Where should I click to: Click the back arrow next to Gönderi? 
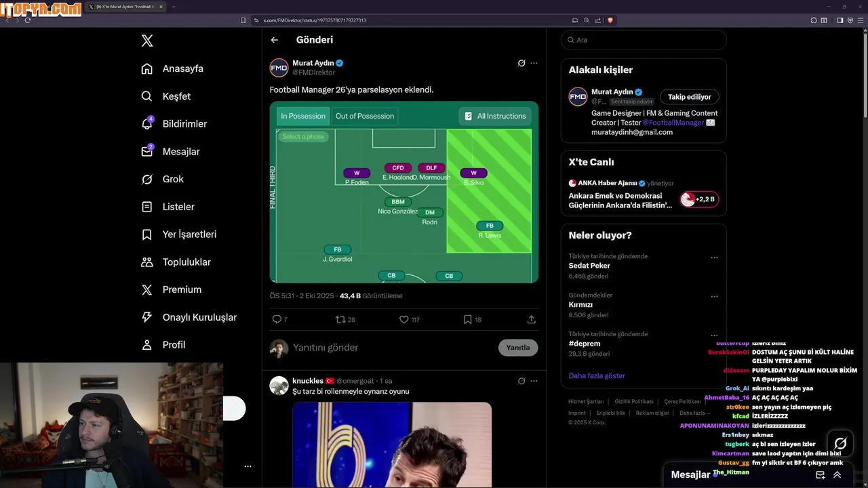click(x=275, y=40)
